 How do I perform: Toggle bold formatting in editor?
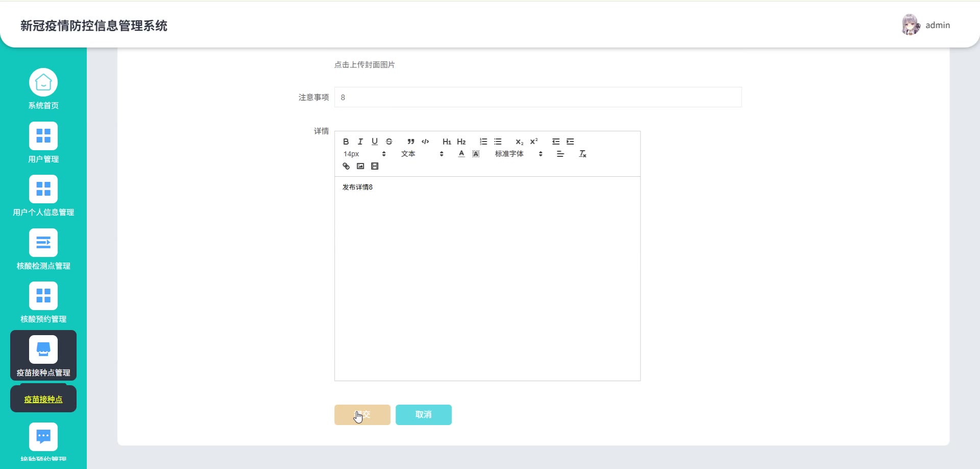pos(346,142)
